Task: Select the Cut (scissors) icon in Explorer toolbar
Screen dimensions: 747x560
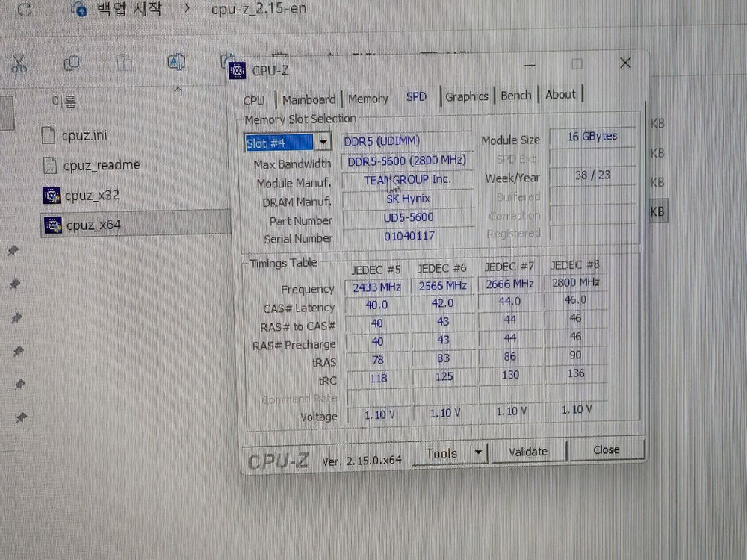Action: point(20,64)
